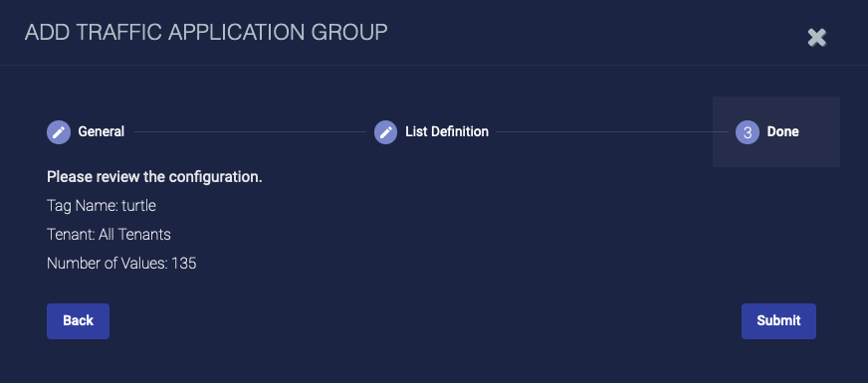Click the turtle tag name value
868x383 pixels.
pos(139,206)
